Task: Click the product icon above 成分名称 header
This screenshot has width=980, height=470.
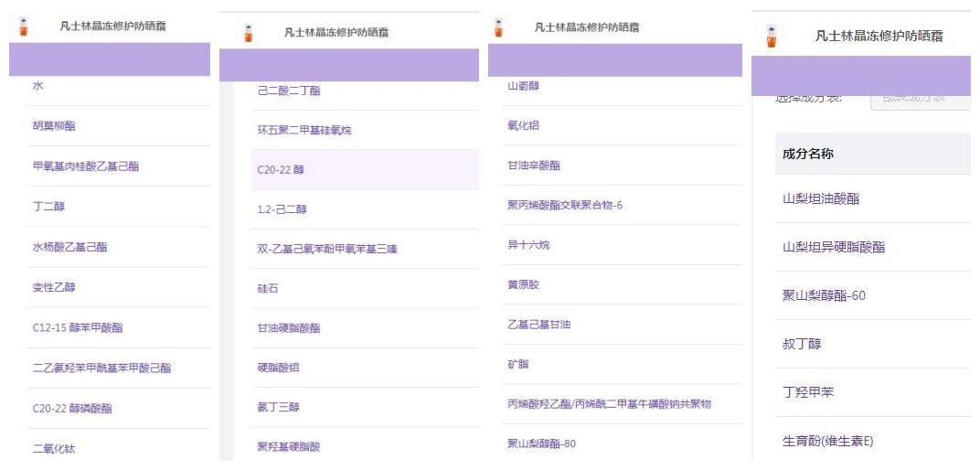Action: [772, 37]
